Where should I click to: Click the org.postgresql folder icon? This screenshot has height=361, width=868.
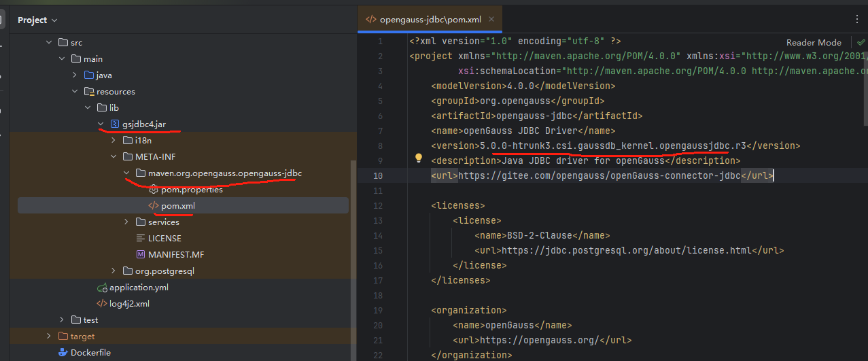point(128,271)
